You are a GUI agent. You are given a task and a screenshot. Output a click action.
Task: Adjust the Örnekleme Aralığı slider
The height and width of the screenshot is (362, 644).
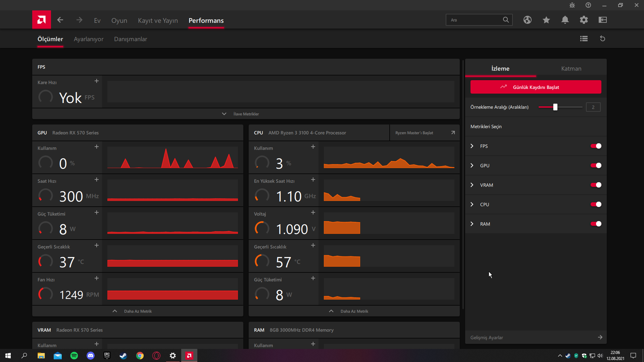(555, 107)
